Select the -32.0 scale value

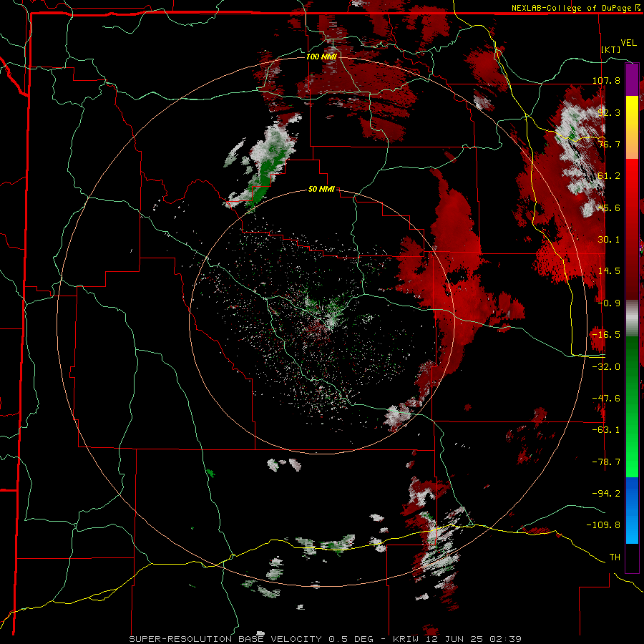pyautogui.click(x=606, y=366)
